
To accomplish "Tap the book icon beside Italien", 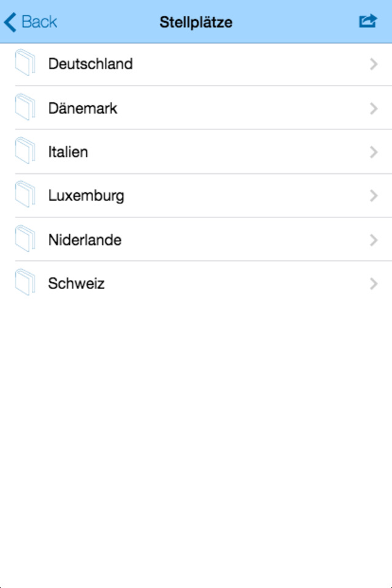I will click(25, 151).
